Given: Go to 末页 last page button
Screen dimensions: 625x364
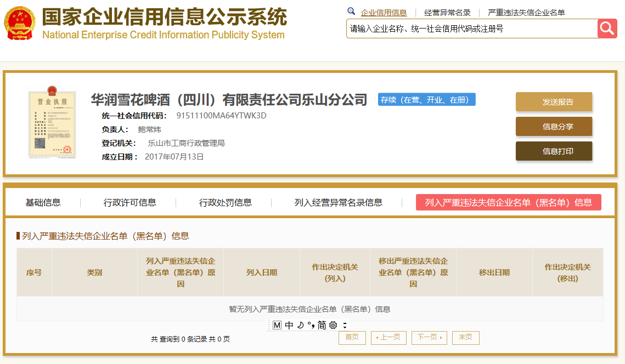Looking at the screenshot, I should coord(465,337).
